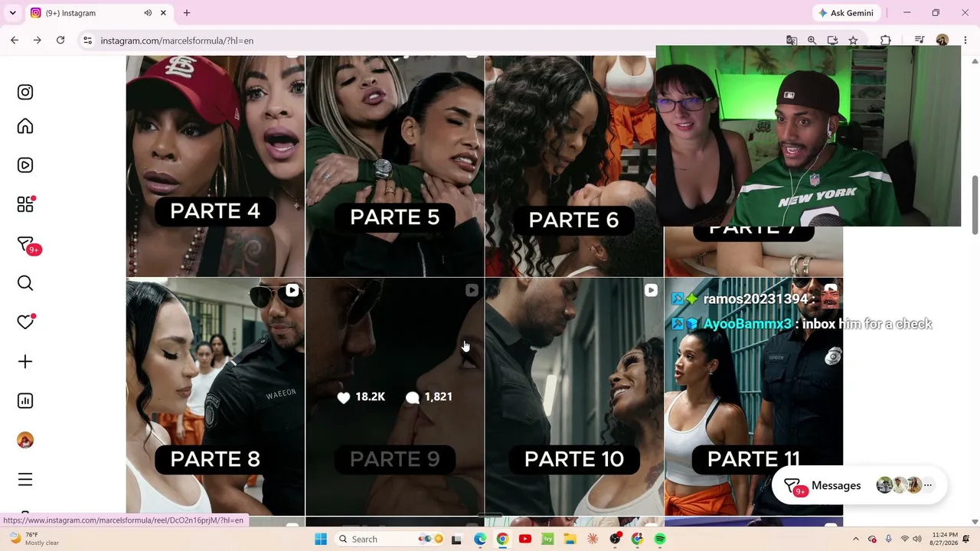Click the page vertical scrollbar thumb
Image resolution: width=980 pixels, height=551 pixels.
pos(975,204)
